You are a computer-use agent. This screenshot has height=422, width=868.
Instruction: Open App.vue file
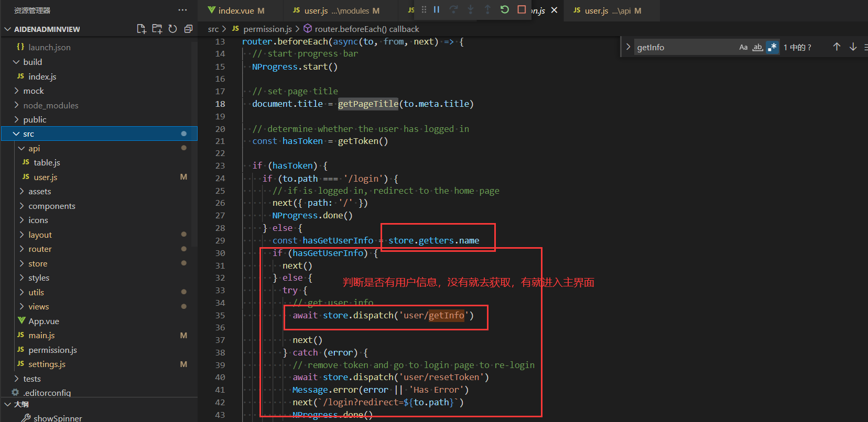[x=44, y=321]
